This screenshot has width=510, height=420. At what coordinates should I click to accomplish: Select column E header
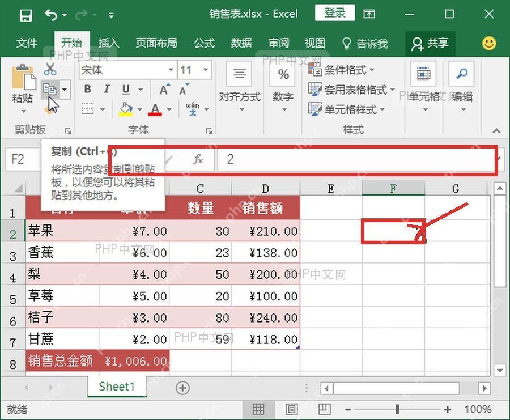point(331,188)
